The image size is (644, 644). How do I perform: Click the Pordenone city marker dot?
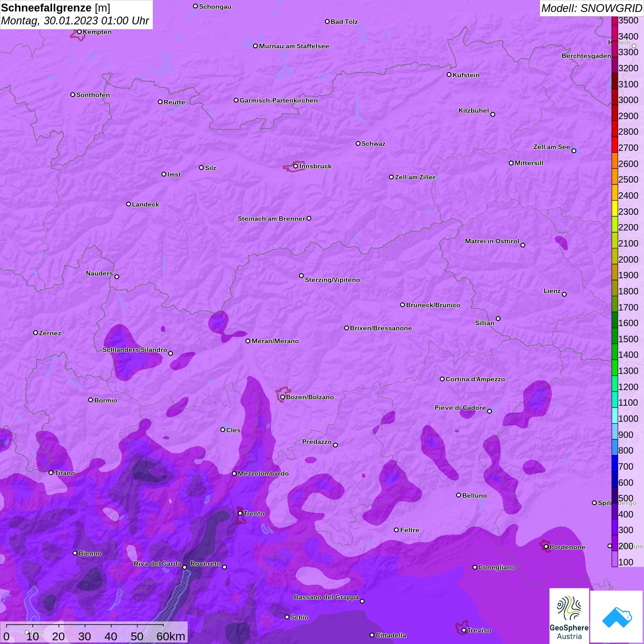pyautogui.click(x=546, y=546)
